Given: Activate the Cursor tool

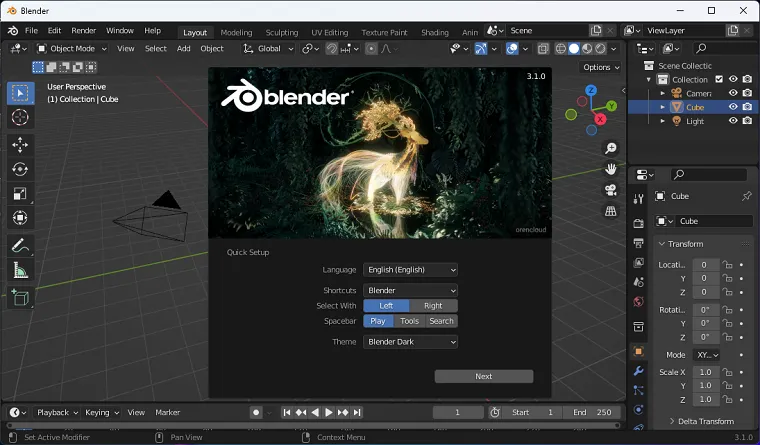Looking at the screenshot, I should point(20,117).
